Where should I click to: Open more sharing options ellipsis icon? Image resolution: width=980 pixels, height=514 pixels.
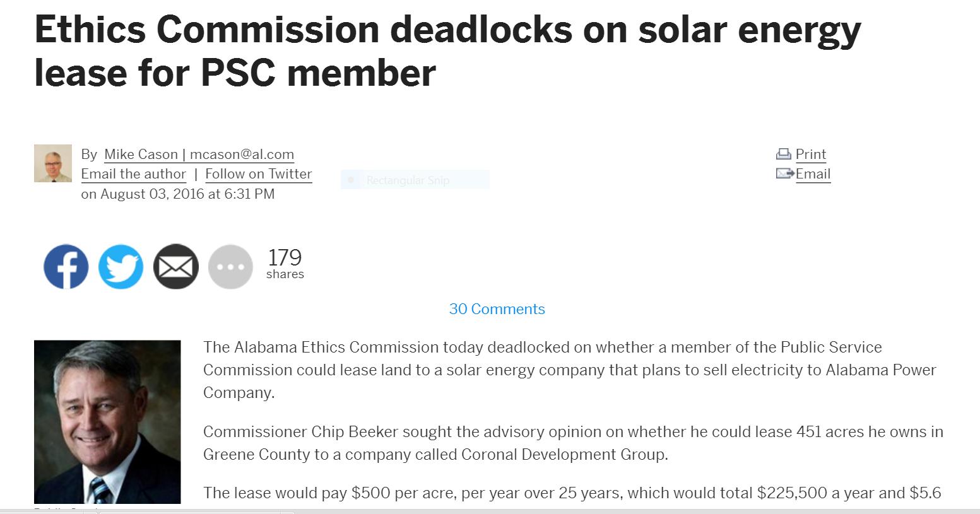231,267
